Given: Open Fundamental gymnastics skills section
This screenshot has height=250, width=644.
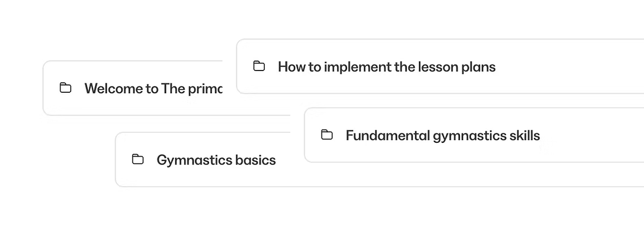Looking at the screenshot, I should pyautogui.click(x=442, y=136).
